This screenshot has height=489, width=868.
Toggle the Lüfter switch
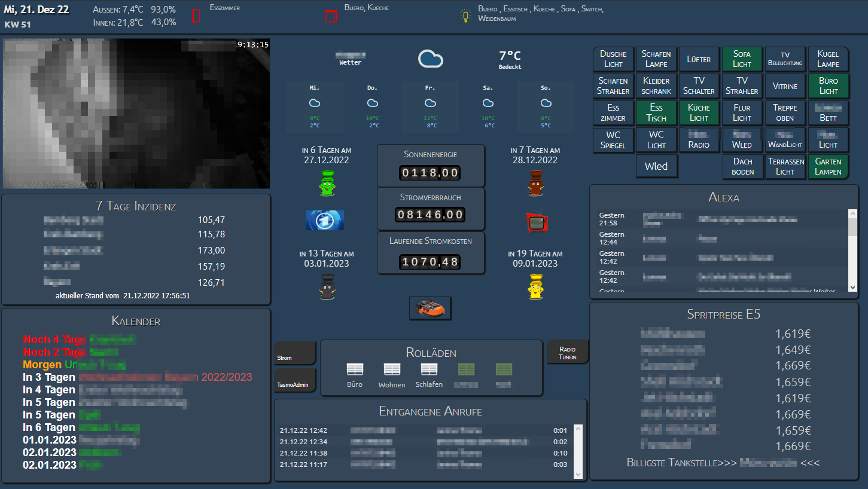pyautogui.click(x=699, y=59)
